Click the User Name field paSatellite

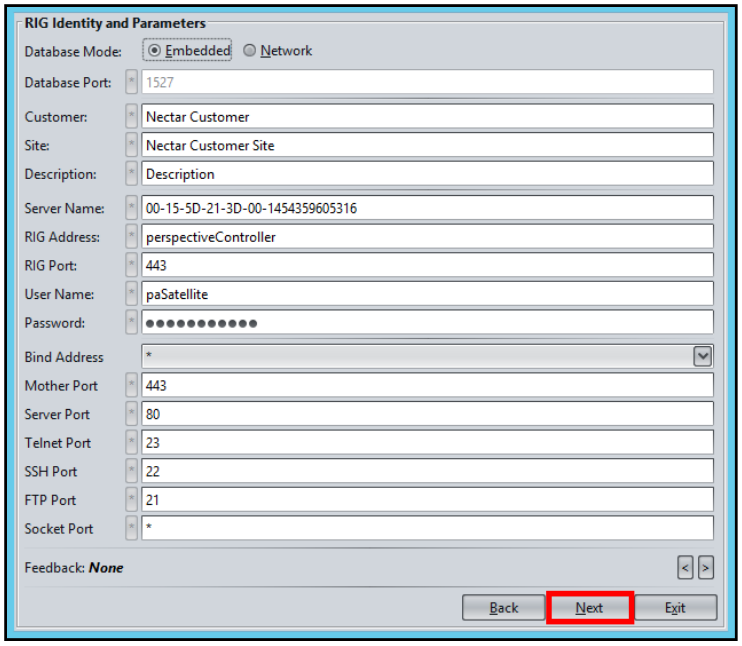[427, 294]
